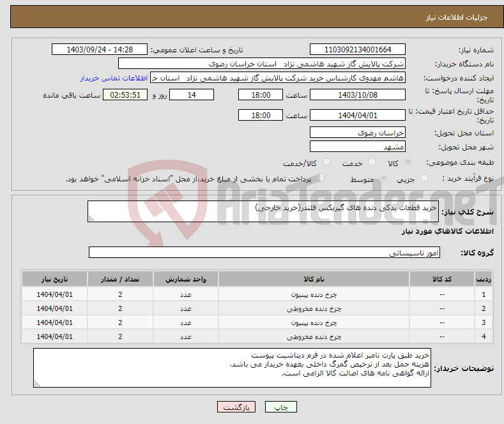The width and height of the screenshot is (504, 424).
Task: Select the خدمت radio button
Action: coord(372,162)
